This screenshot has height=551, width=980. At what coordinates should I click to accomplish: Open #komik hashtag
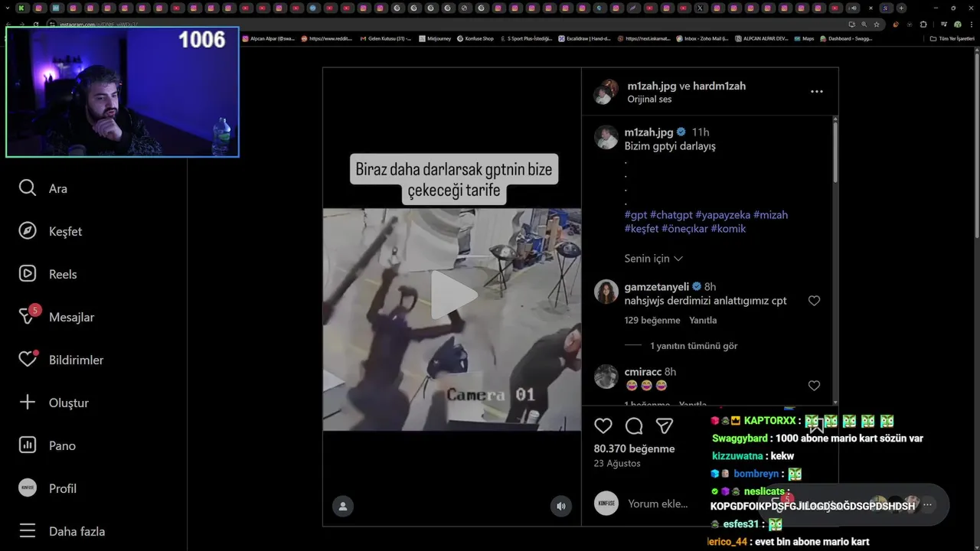tap(728, 229)
